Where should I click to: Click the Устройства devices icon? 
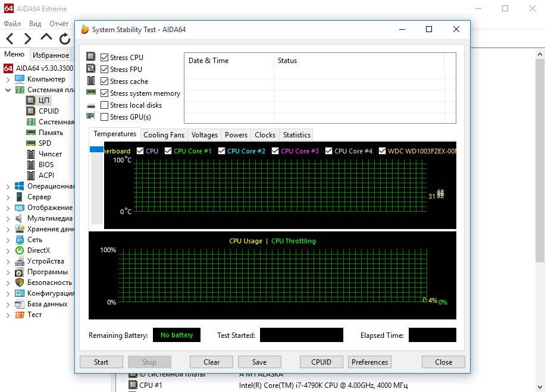(x=20, y=261)
